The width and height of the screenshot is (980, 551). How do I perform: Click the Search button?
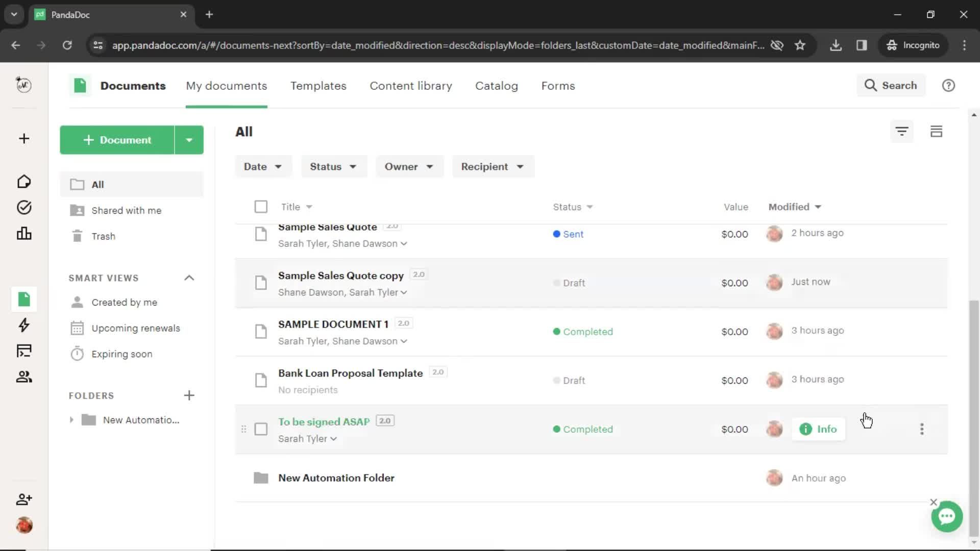pos(891,85)
